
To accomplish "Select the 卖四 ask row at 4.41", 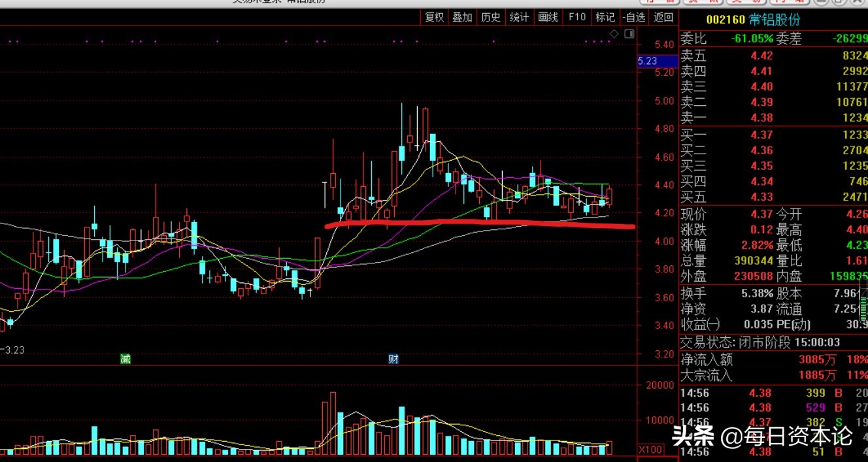I will point(774,72).
